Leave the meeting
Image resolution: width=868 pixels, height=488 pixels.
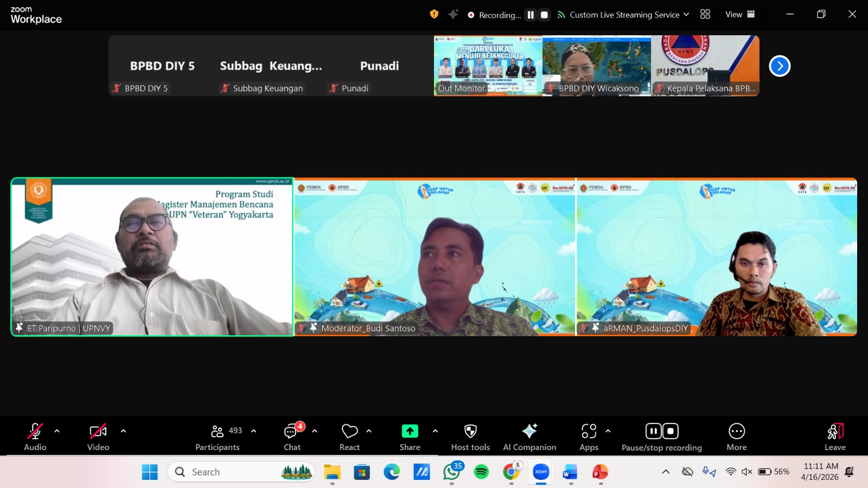835,437
